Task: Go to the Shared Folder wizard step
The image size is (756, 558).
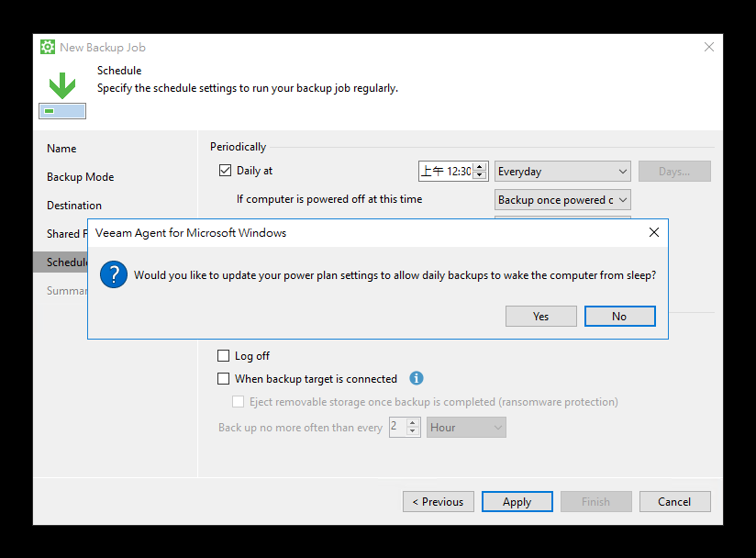Action: 67,234
